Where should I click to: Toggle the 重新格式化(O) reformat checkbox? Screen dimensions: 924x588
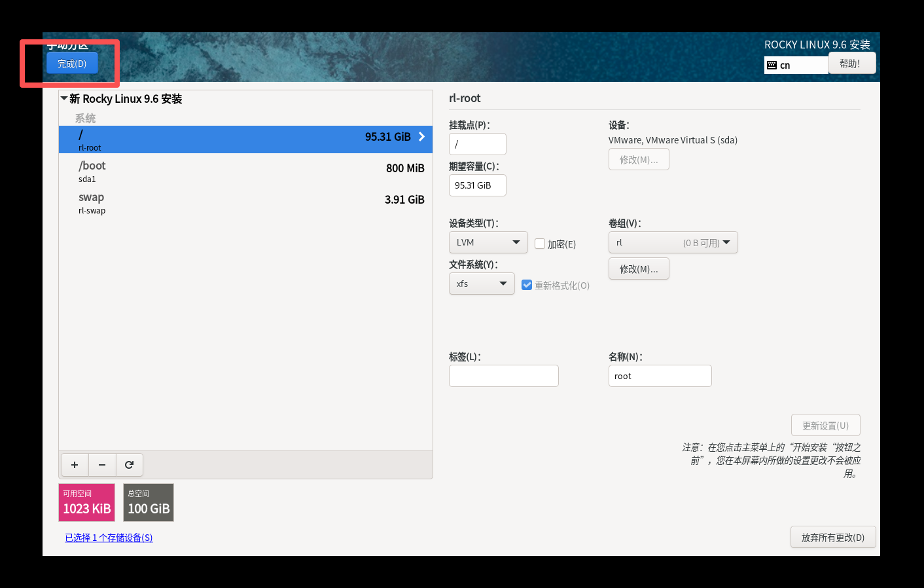click(527, 285)
